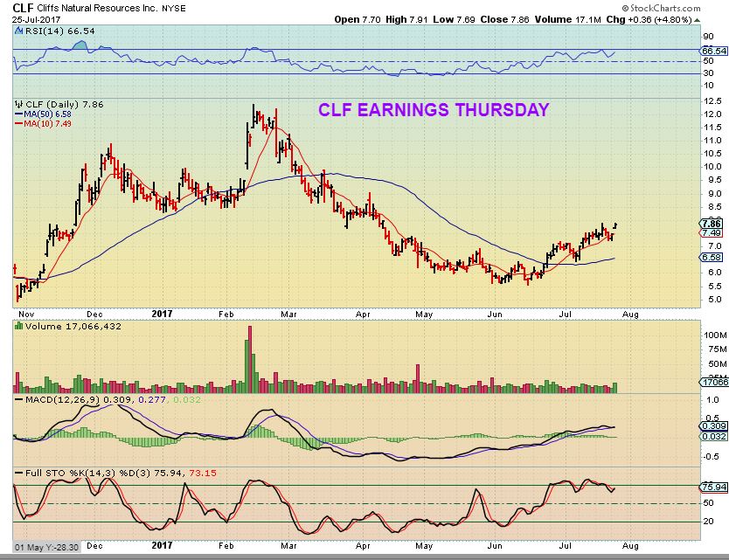Click the MA(10) 7.49 legend entry
729x560 pixels.
pos(43,123)
